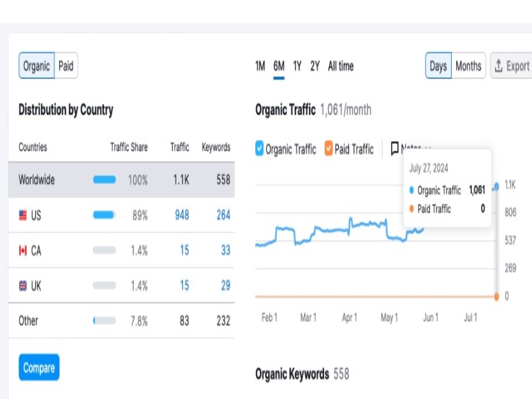
Task: Disable the Organic Traffic checkbox
Action: 259,149
